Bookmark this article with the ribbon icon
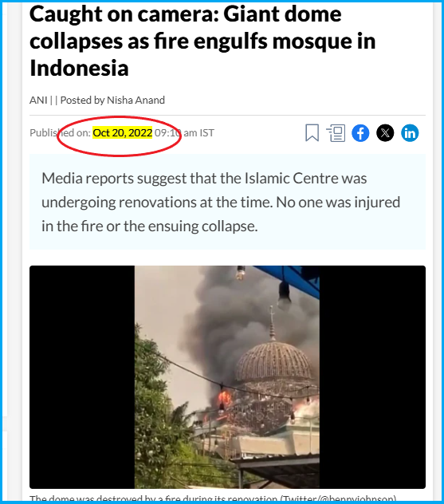 tap(312, 132)
